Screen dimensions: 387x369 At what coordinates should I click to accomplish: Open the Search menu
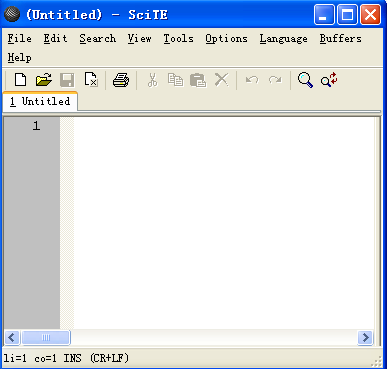(98, 39)
